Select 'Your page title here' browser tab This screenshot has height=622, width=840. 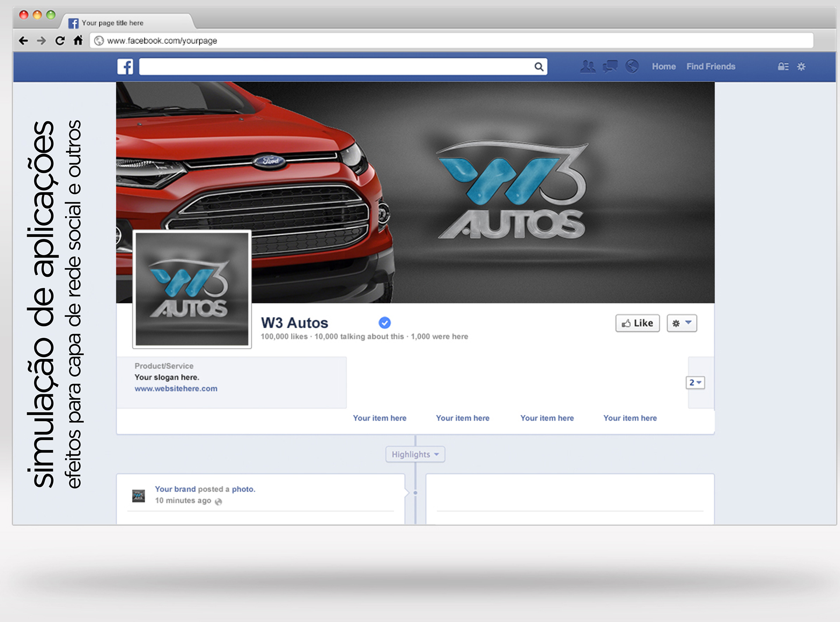click(x=127, y=23)
